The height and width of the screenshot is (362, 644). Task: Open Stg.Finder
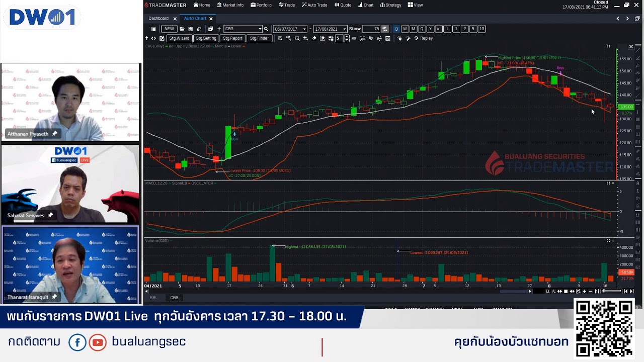coord(260,38)
